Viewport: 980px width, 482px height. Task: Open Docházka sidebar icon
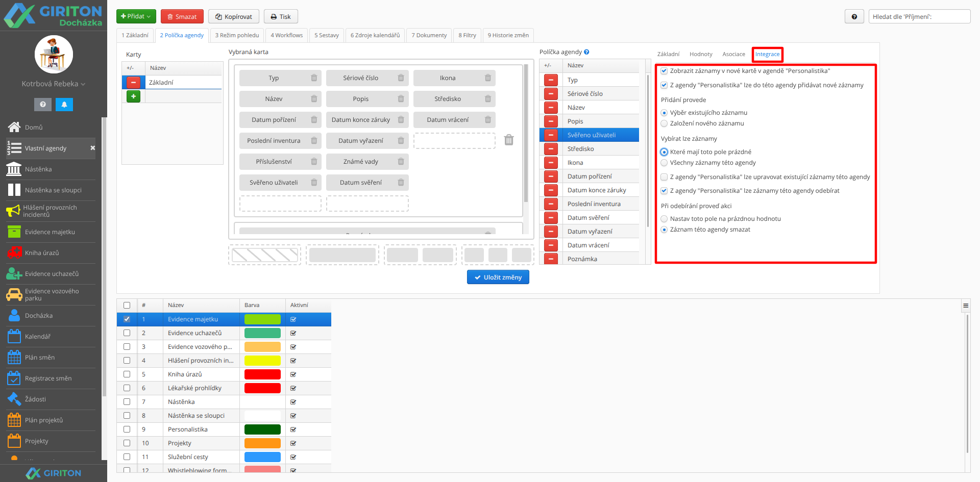[14, 315]
